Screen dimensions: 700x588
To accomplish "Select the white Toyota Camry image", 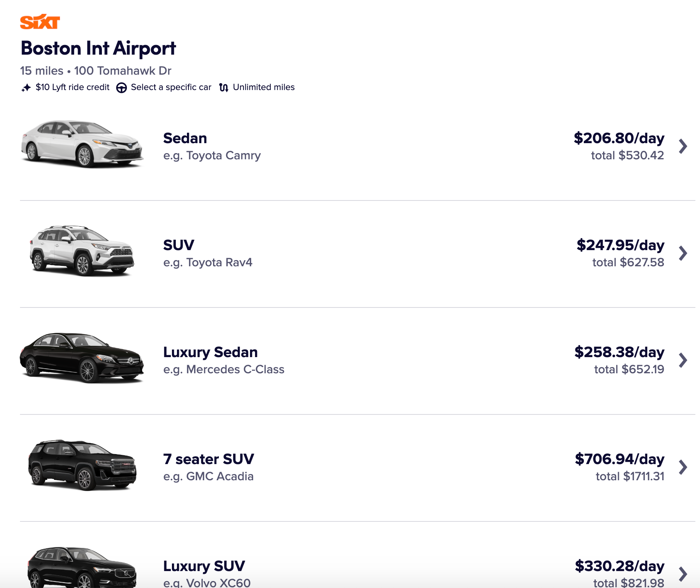I will [82, 144].
